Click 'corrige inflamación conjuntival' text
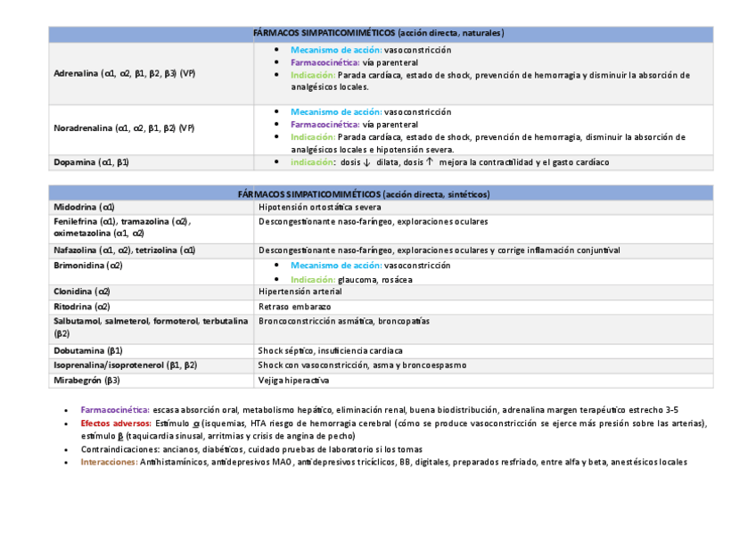756x534 pixels. 559,251
